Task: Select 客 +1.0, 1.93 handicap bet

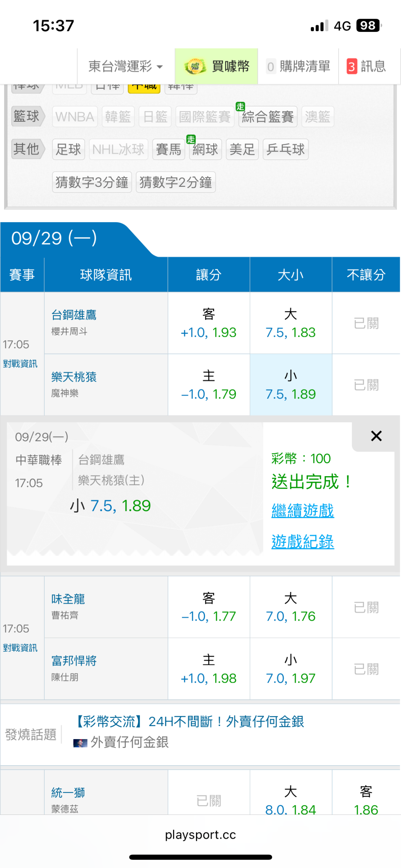Action: (x=209, y=323)
